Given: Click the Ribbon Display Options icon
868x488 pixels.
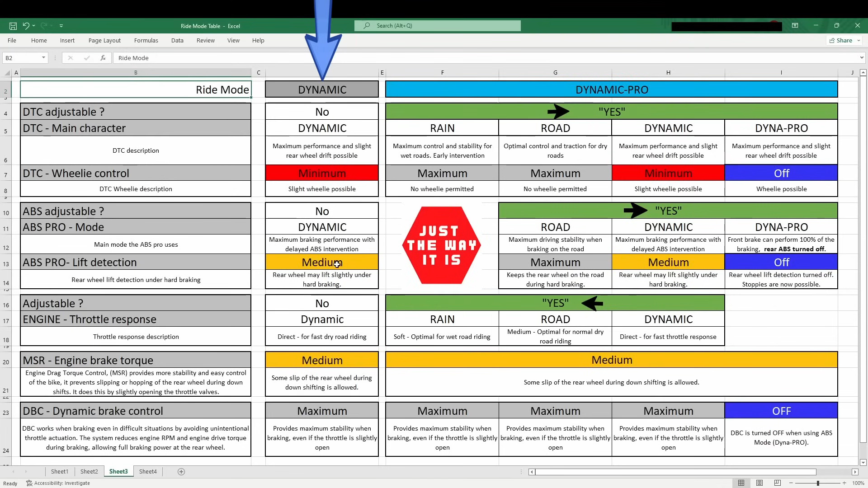Looking at the screenshot, I should tap(795, 26).
